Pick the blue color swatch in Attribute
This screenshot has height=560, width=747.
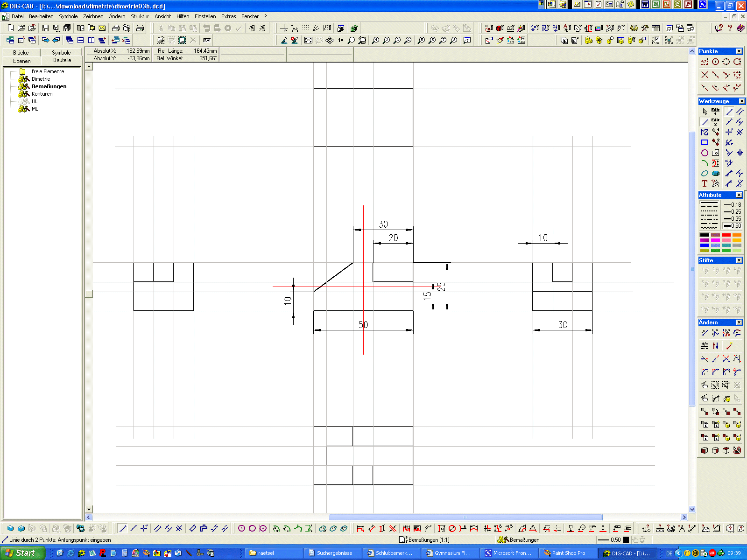[705, 245]
